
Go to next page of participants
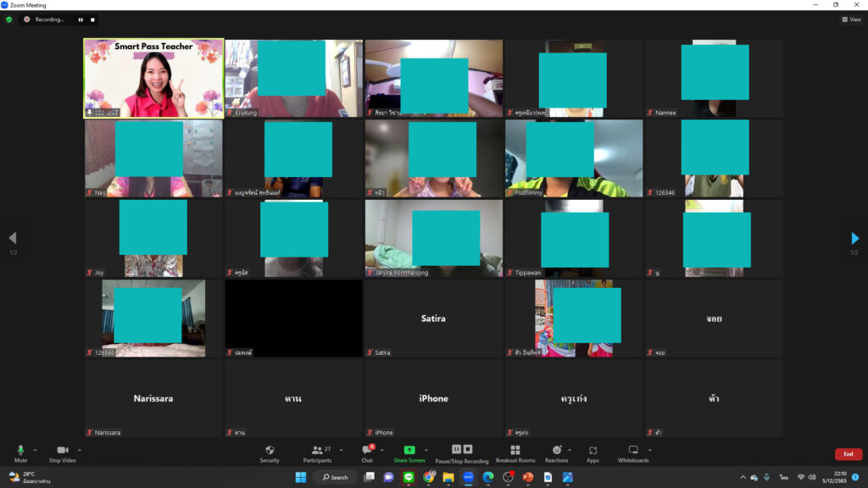[x=854, y=239]
